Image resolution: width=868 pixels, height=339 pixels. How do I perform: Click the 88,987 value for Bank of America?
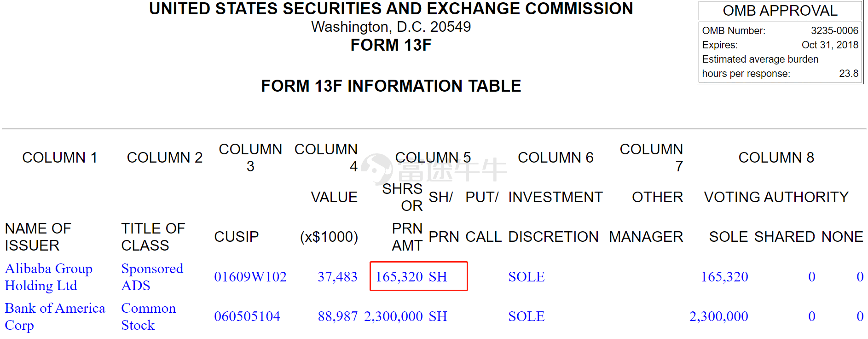337,316
